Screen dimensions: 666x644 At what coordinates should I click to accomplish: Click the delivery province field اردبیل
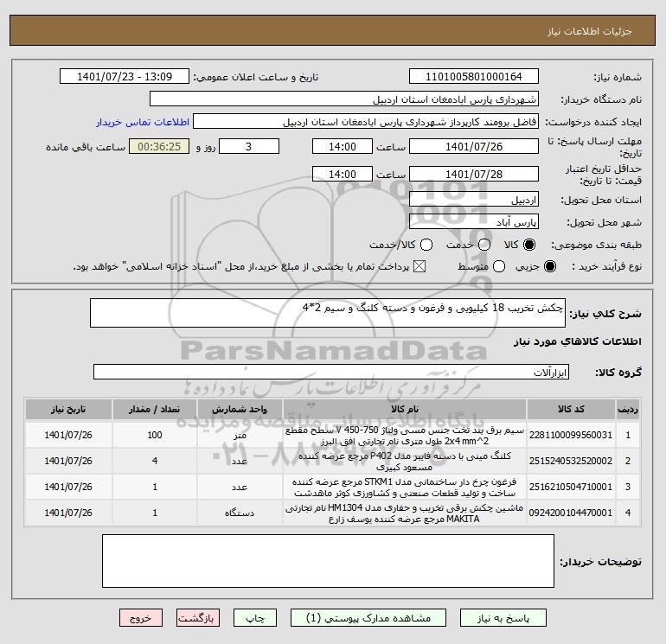point(474,200)
